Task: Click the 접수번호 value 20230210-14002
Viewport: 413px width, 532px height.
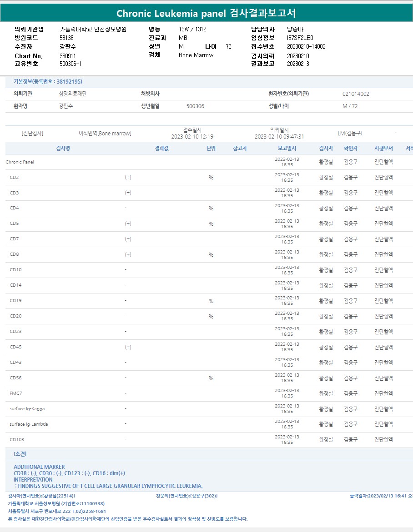Action: pos(306,46)
